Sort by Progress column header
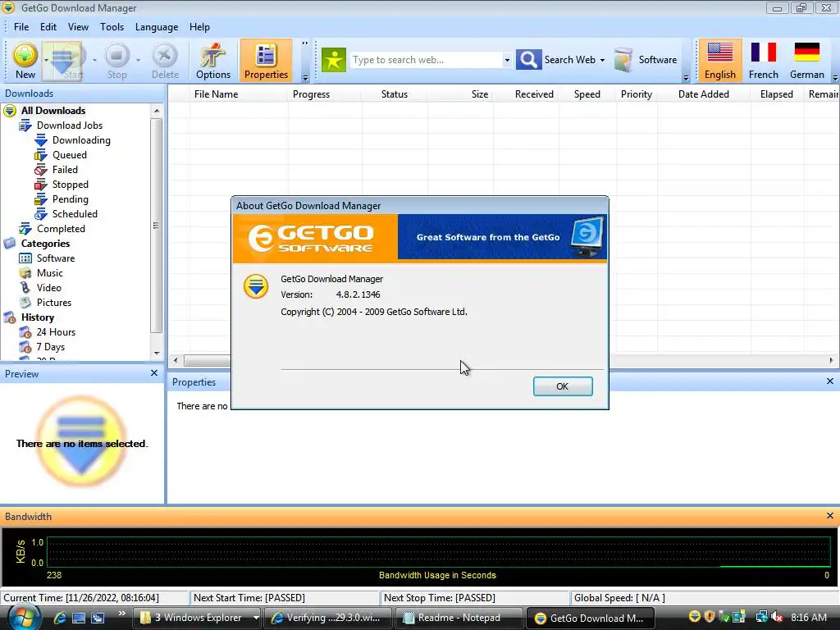This screenshot has width=840, height=630. click(325, 94)
